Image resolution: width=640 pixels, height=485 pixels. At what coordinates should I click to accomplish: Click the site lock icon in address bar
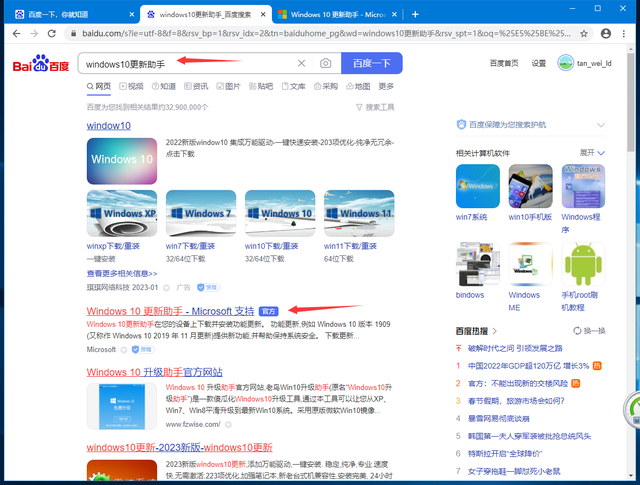(73, 33)
